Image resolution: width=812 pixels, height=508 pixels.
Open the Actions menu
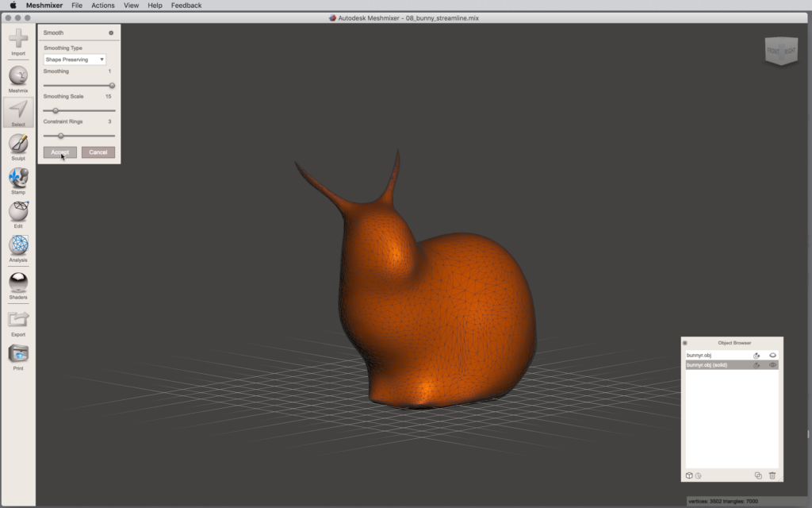pyautogui.click(x=102, y=6)
